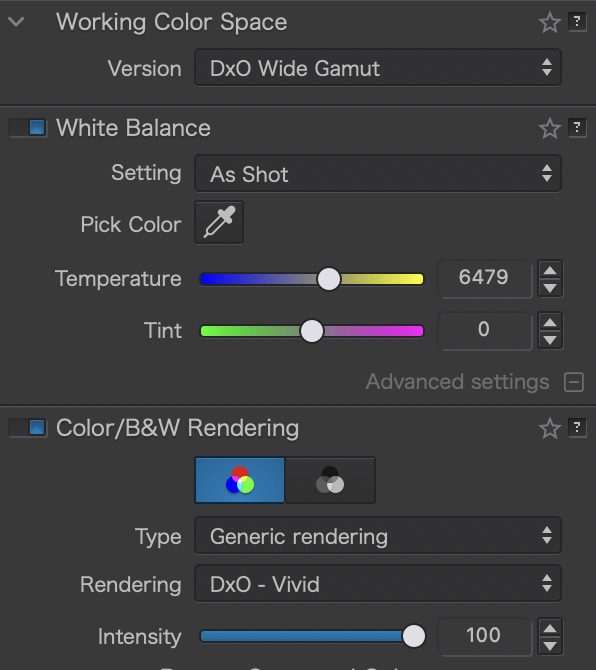
Task: Open help for Color/B&W Rendering
Action: coord(577,427)
